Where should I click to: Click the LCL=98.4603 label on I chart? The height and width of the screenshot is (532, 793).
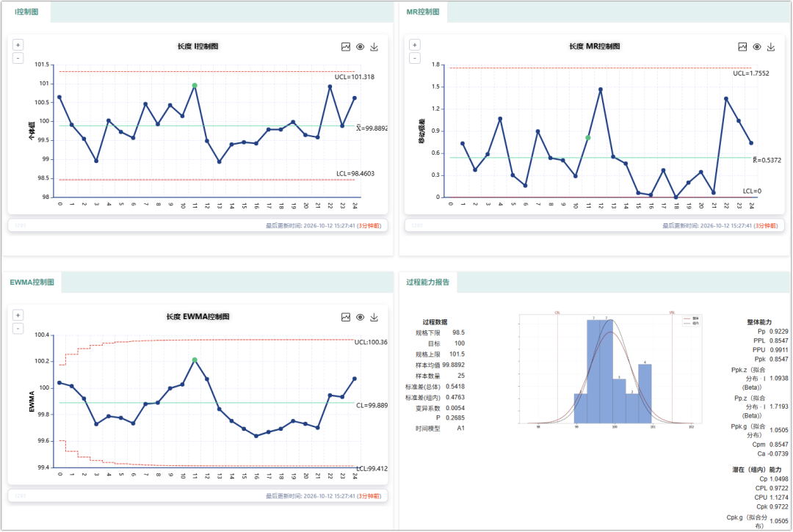coord(355,173)
